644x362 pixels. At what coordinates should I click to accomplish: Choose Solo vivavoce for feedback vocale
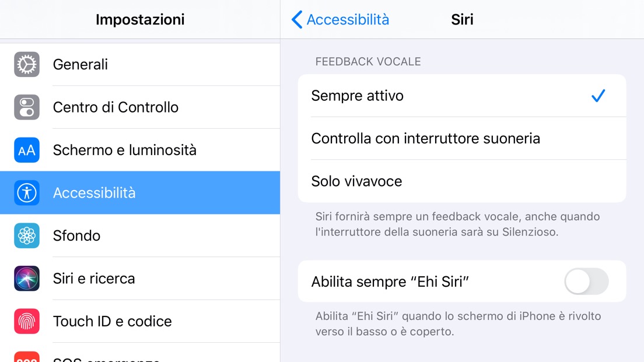click(x=356, y=181)
